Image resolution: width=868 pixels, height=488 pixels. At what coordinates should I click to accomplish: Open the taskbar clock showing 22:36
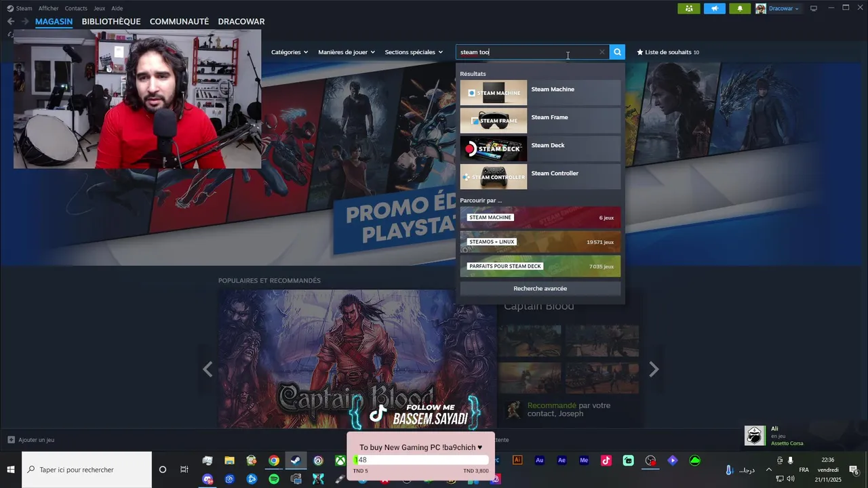[828, 470]
